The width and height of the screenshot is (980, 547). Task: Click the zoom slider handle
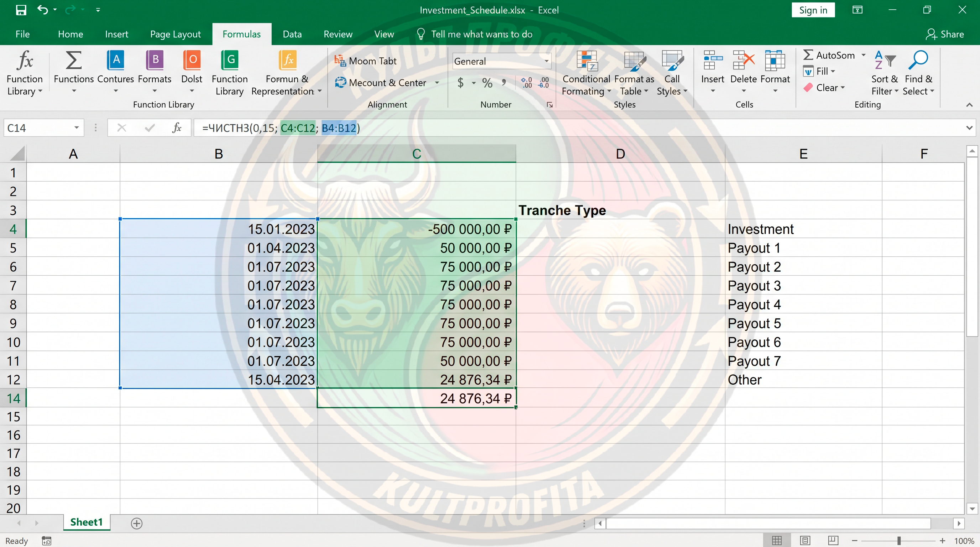[x=899, y=541]
